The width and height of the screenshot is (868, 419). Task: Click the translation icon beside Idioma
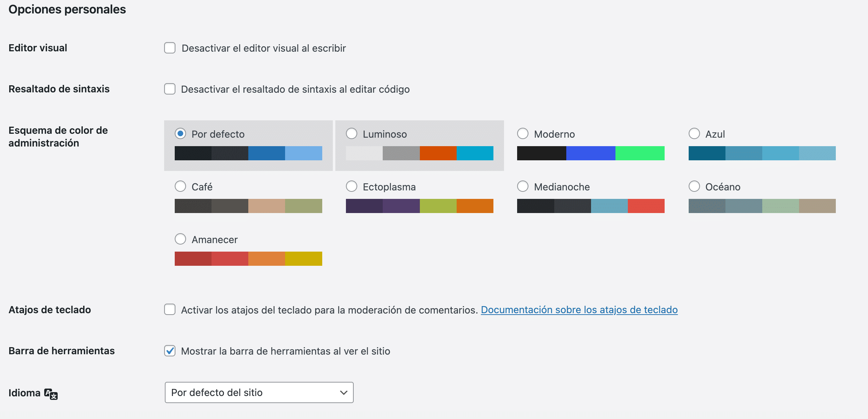51,394
